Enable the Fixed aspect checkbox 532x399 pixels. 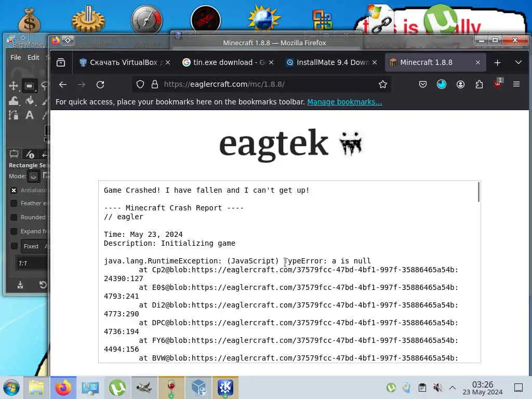click(x=14, y=246)
